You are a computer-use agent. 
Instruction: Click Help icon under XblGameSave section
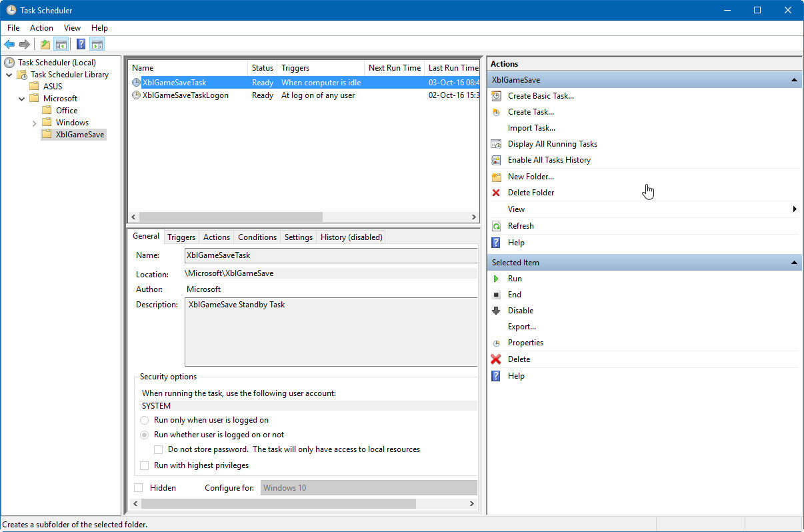pyautogui.click(x=496, y=243)
